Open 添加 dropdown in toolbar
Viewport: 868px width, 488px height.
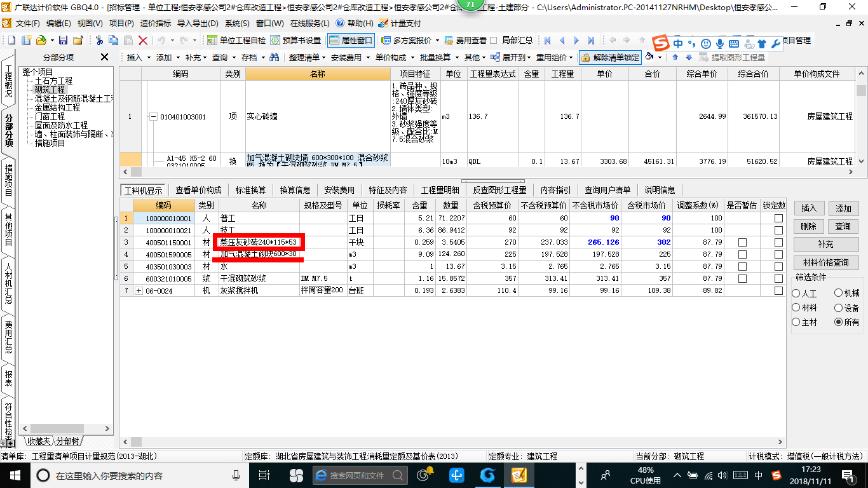click(168, 57)
